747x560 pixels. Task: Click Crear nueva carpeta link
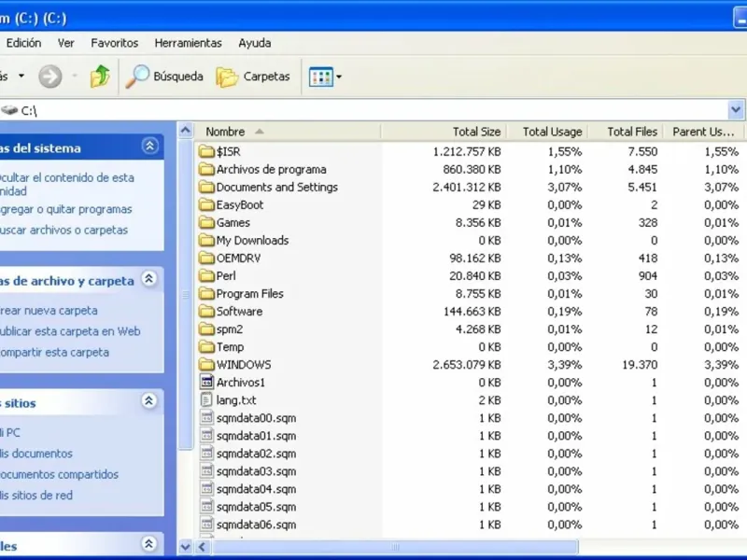tap(49, 311)
